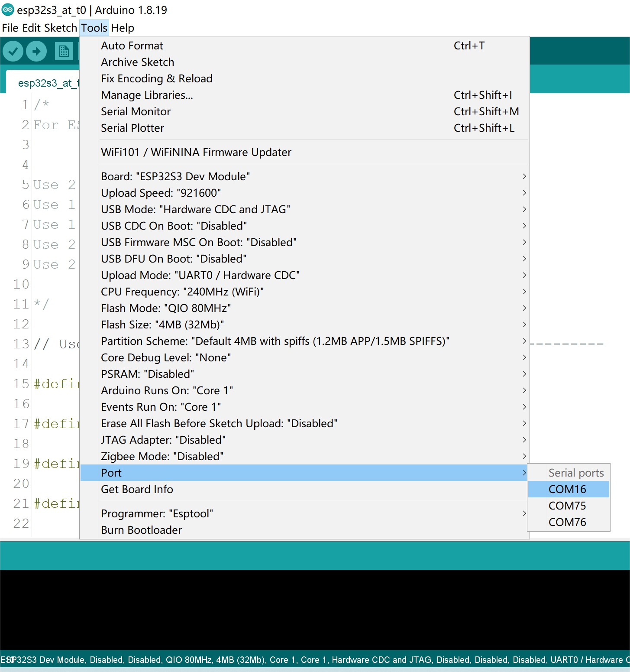Image resolution: width=630 pixels, height=672 pixels.
Task: Click line number 22 in the editor gutter
Action: (x=21, y=523)
